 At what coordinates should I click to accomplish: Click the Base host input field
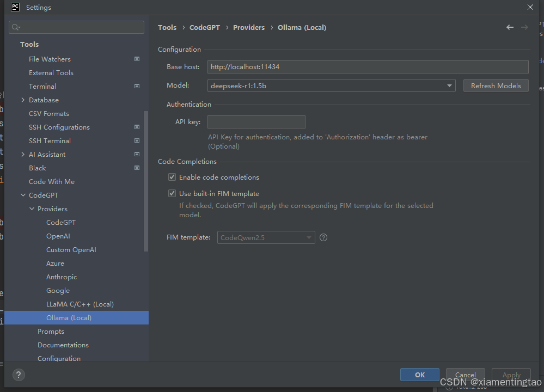click(x=368, y=66)
